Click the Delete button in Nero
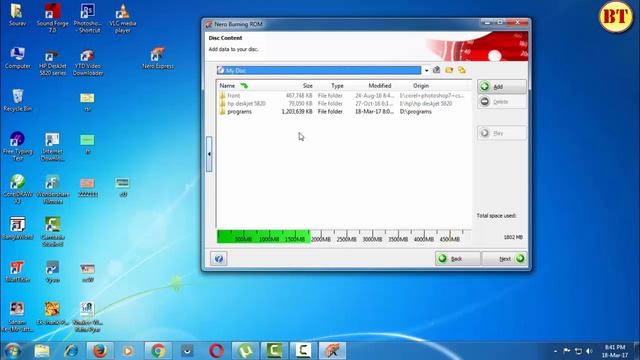Viewport: 640px width, 360px height. coord(502,102)
